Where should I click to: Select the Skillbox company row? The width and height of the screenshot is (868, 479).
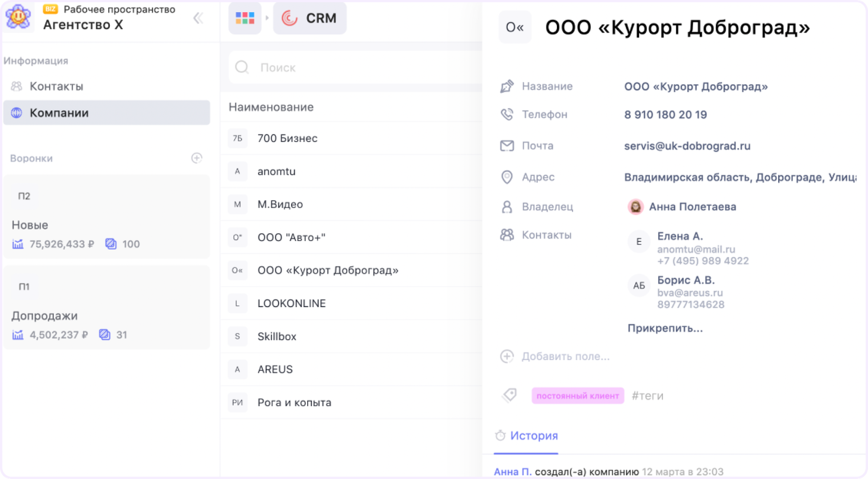click(x=277, y=336)
